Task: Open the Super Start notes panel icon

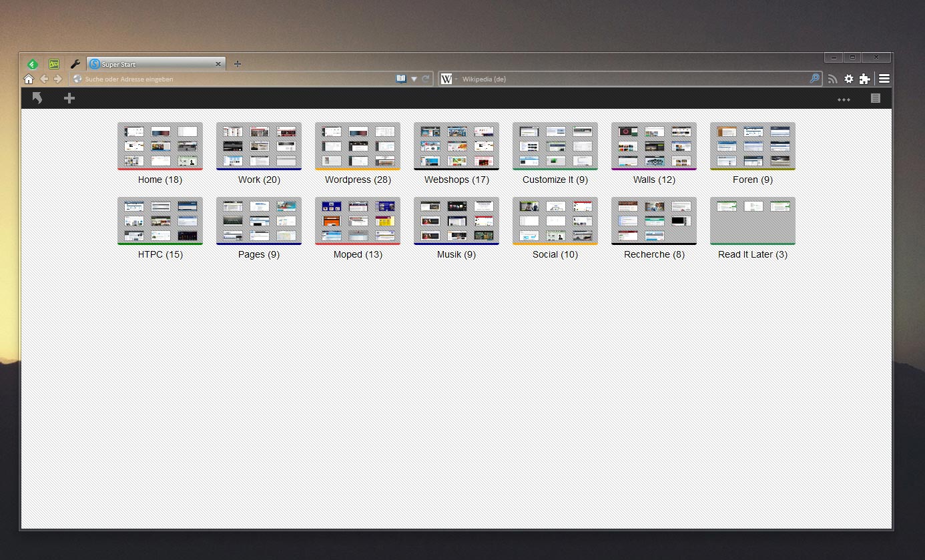Action: pyautogui.click(x=876, y=98)
